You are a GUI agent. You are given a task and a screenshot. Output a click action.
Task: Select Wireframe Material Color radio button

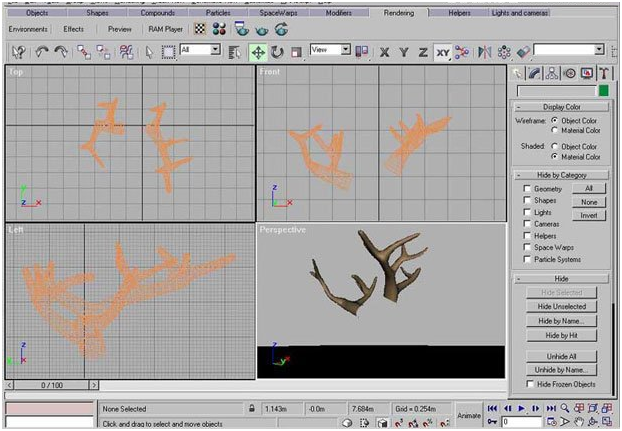[555, 130]
